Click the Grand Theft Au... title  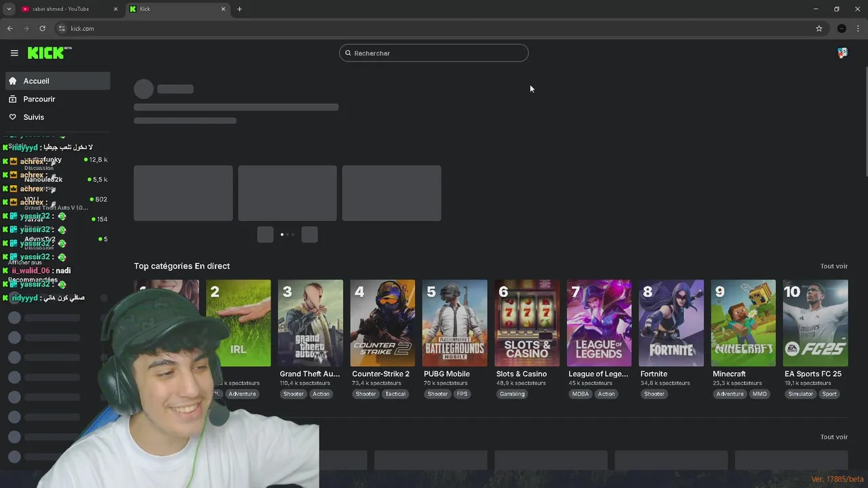click(310, 373)
